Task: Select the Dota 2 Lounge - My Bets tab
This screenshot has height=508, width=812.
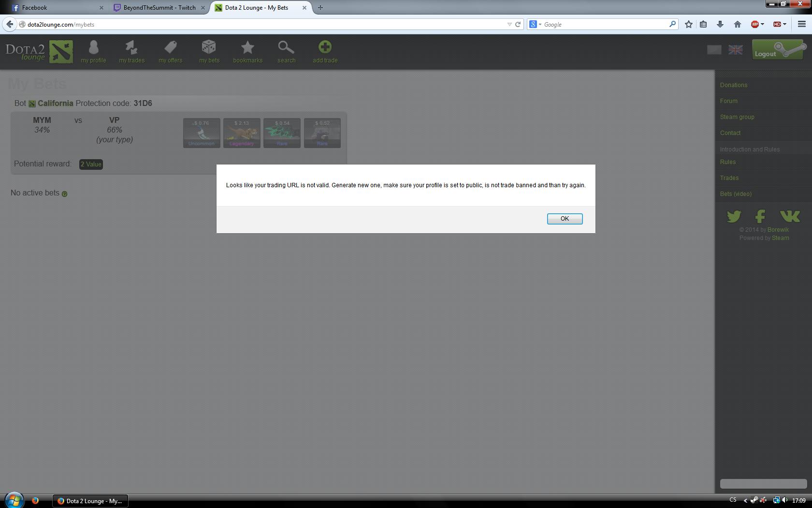Action: (260, 8)
